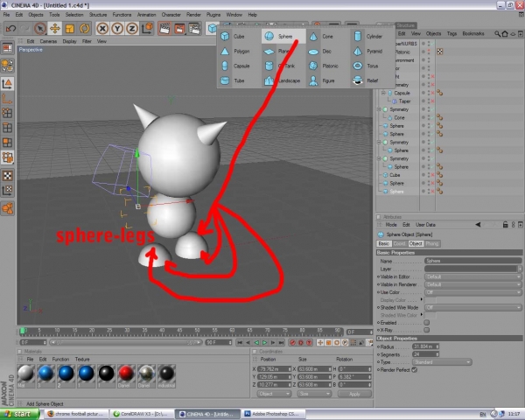Activate the Move tool

coord(55,29)
